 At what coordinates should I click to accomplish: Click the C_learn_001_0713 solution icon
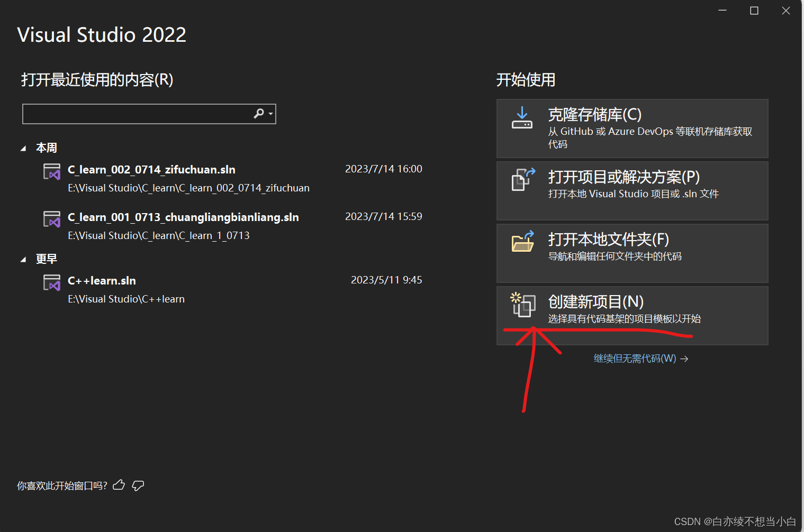51,219
